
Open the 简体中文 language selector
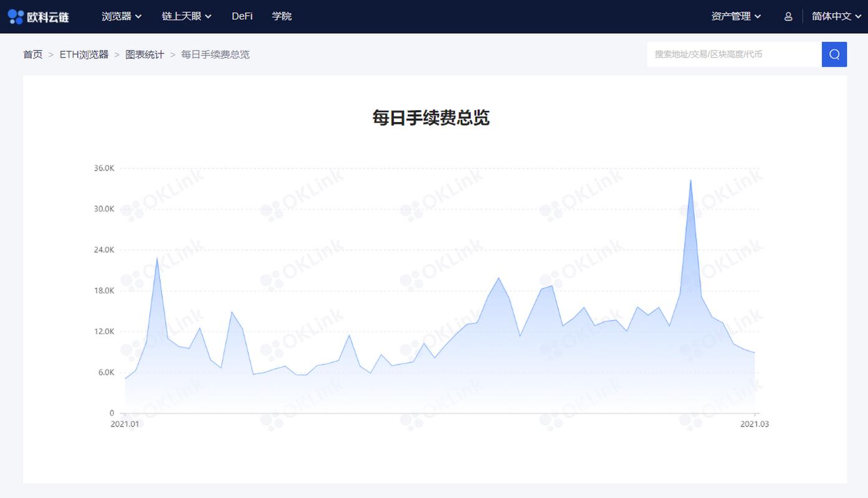click(x=836, y=16)
